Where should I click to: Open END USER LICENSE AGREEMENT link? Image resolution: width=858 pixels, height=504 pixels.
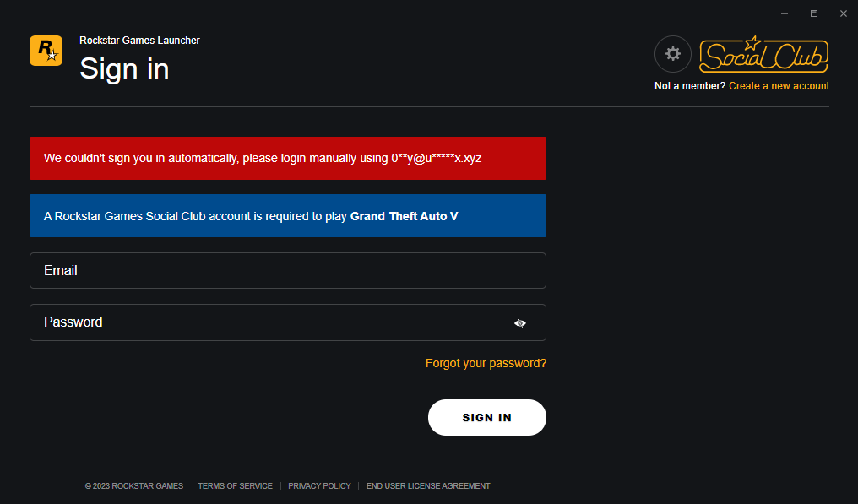[x=428, y=486]
